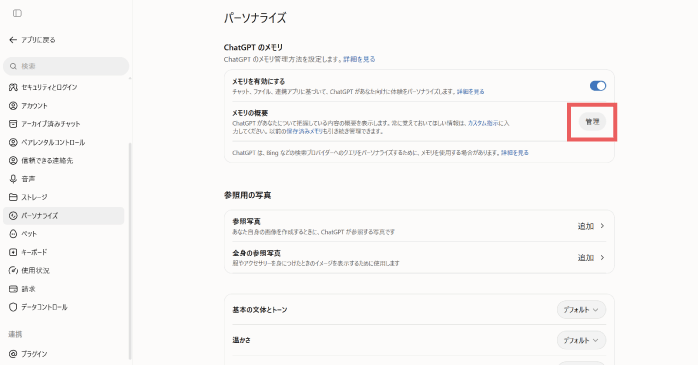Collapse sidebar with the panel icon
Image resolution: width=698 pixels, height=365 pixels.
click(17, 13)
